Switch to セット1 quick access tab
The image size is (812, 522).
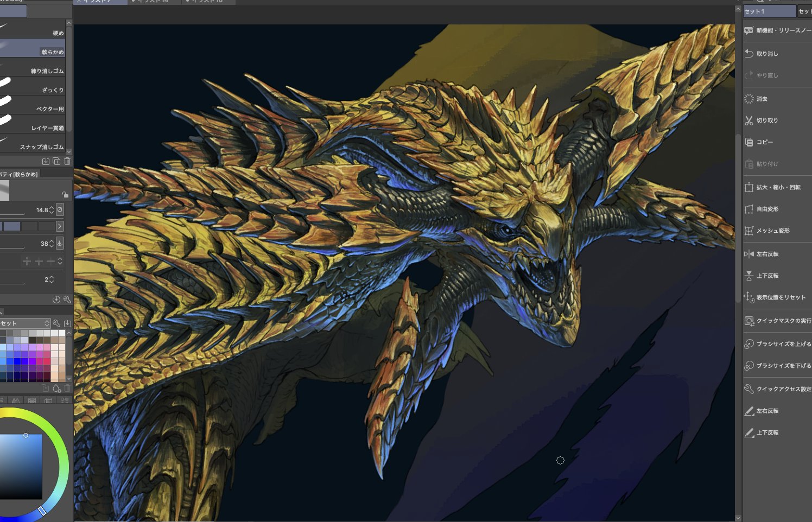pyautogui.click(x=769, y=11)
